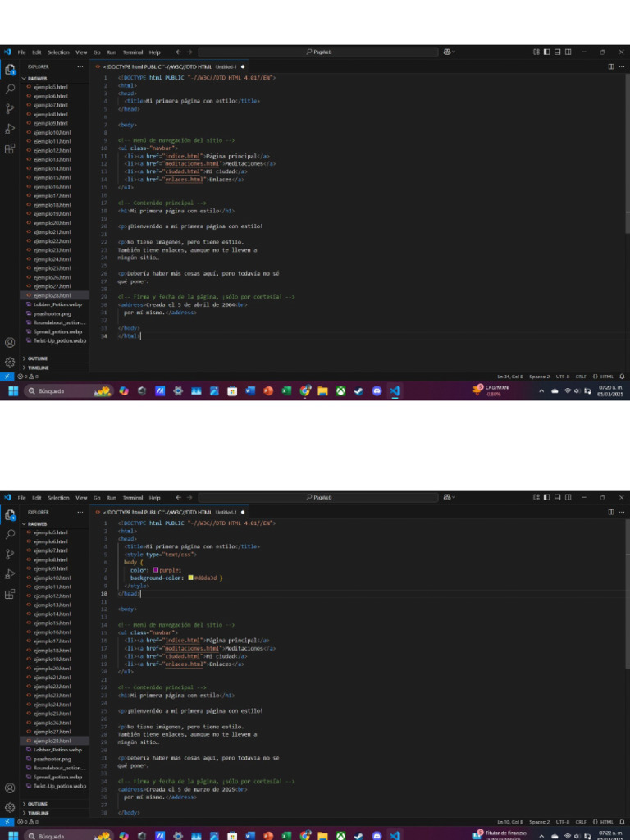This screenshot has height=840, width=630.
Task: Open Extensions view in the lower VS Code window
Action: pos(10,594)
